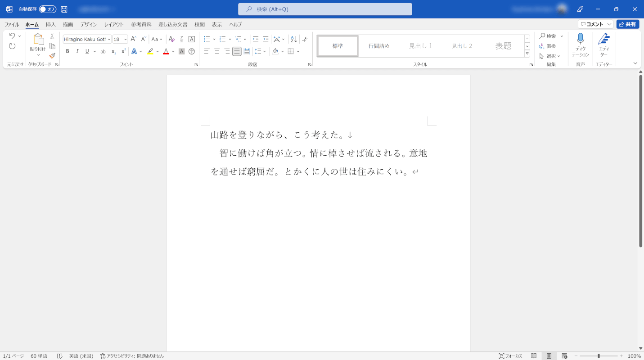
Task: Expand the numbered list dropdown arrow
Action: [230, 39]
